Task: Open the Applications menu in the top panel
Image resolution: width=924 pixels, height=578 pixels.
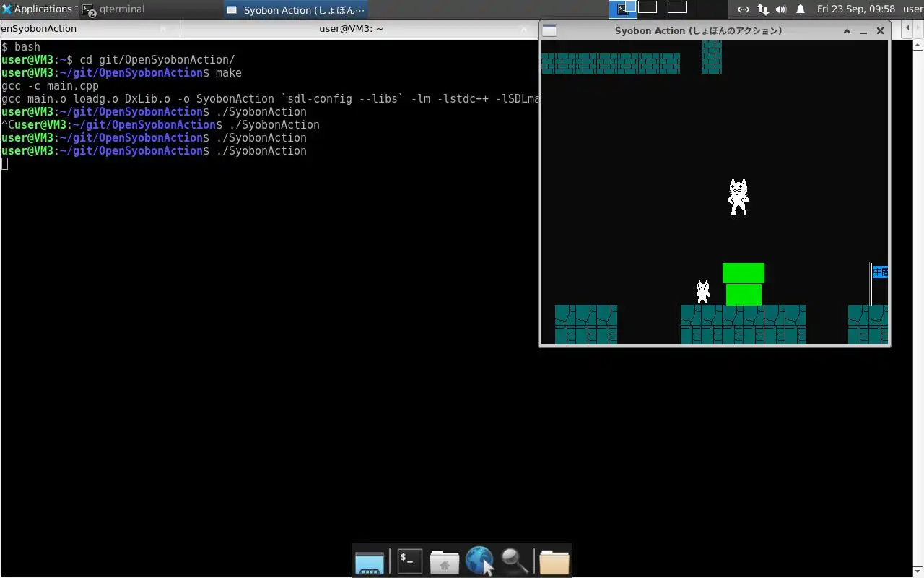Action: [x=38, y=9]
